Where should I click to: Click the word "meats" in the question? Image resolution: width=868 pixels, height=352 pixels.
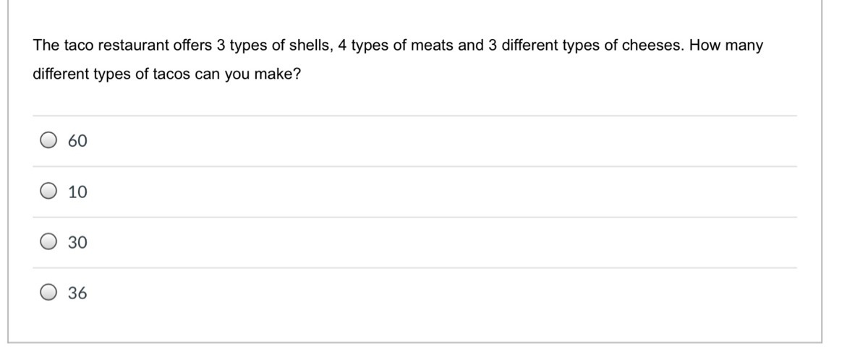[x=431, y=46]
